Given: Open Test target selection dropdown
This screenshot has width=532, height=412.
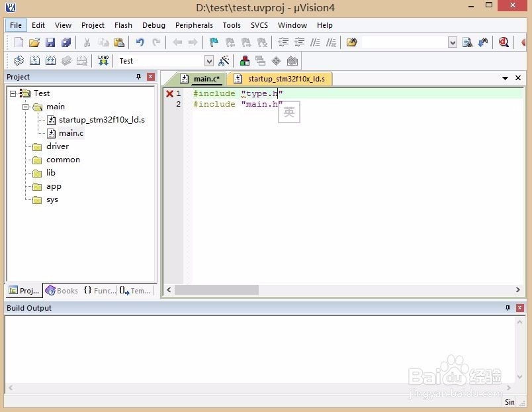Looking at the screenshot, I should point(209,61).
